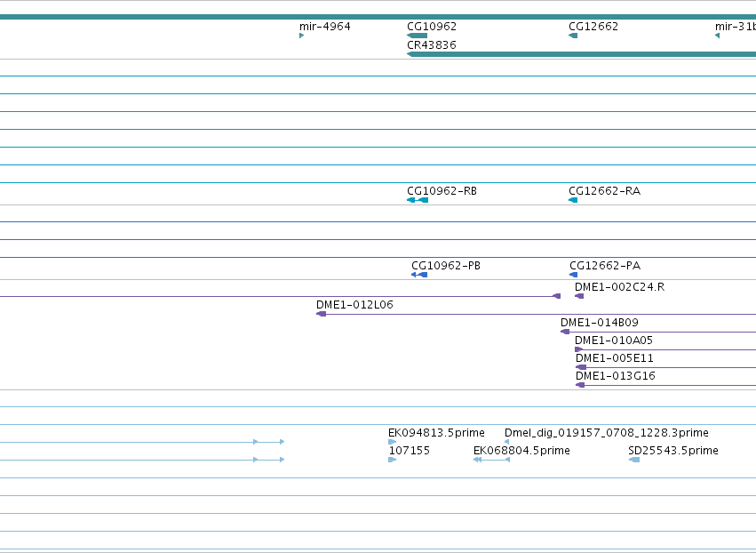Click the CG10962-RB transcript glyph
Viewport: 756px width, 553px height.
[x=418, y=200]
